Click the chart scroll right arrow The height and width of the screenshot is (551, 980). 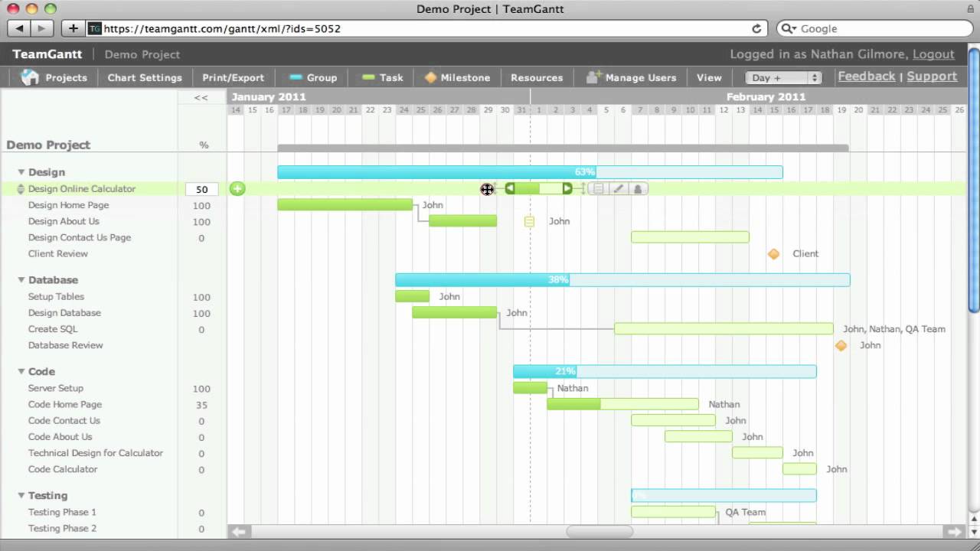(955, 532)
